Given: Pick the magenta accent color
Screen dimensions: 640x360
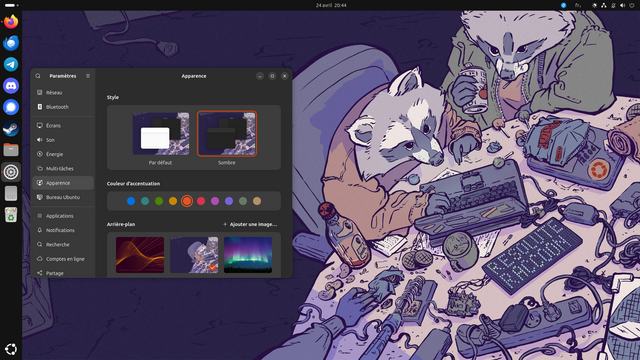Looking at the screenshot, I should (x=215, y=201).
